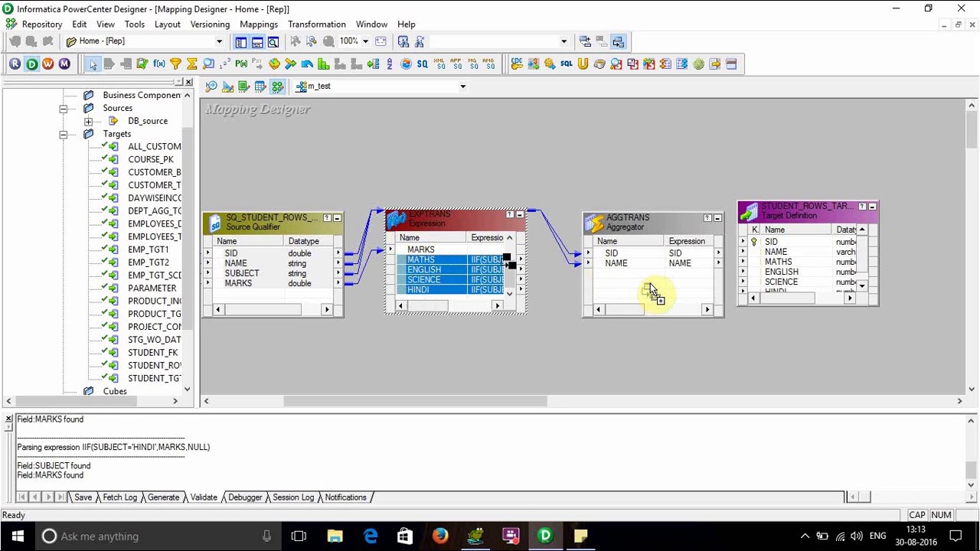This screenshot has height=551, width=980.
Task: Add a Union U transformation
Action: 583,64
